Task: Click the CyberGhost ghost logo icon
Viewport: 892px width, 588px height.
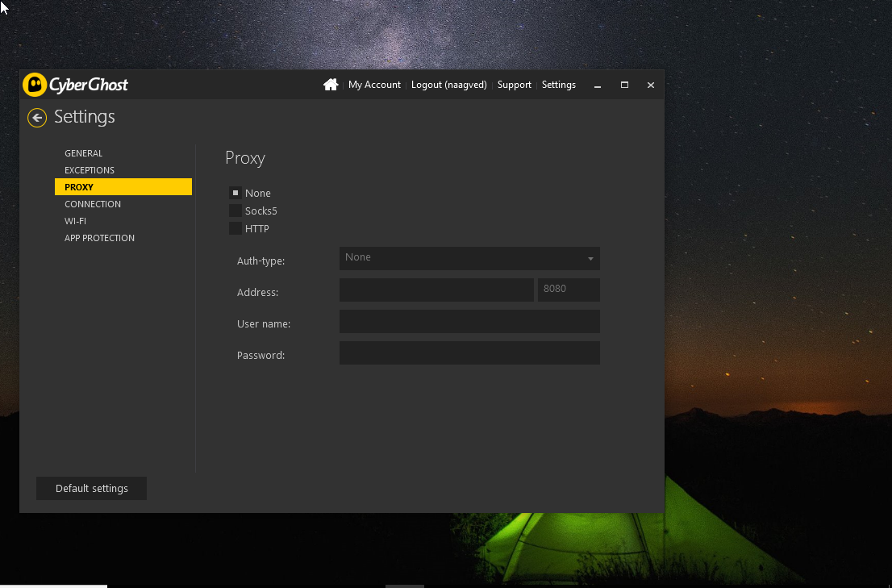Action: 35,85
